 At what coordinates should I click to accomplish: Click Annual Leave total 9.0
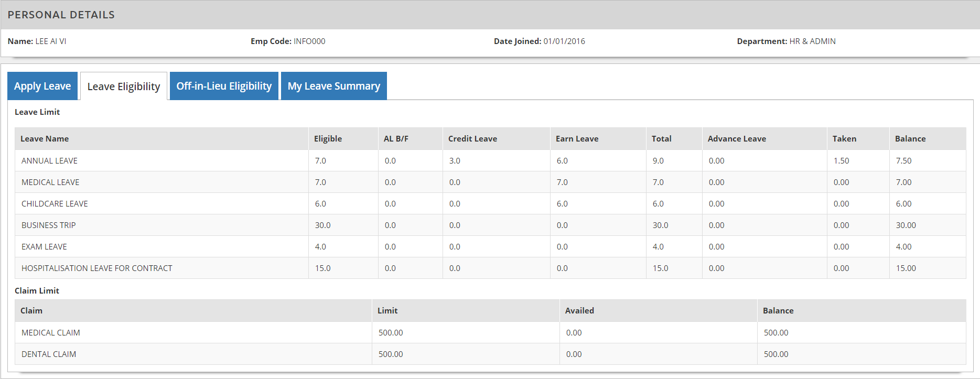[658, 161]
